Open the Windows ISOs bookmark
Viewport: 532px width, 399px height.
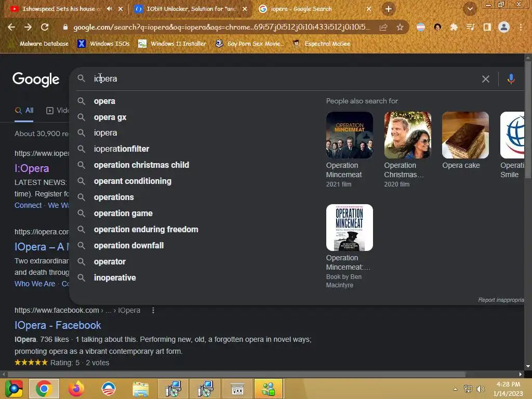(x=103, y=44)
